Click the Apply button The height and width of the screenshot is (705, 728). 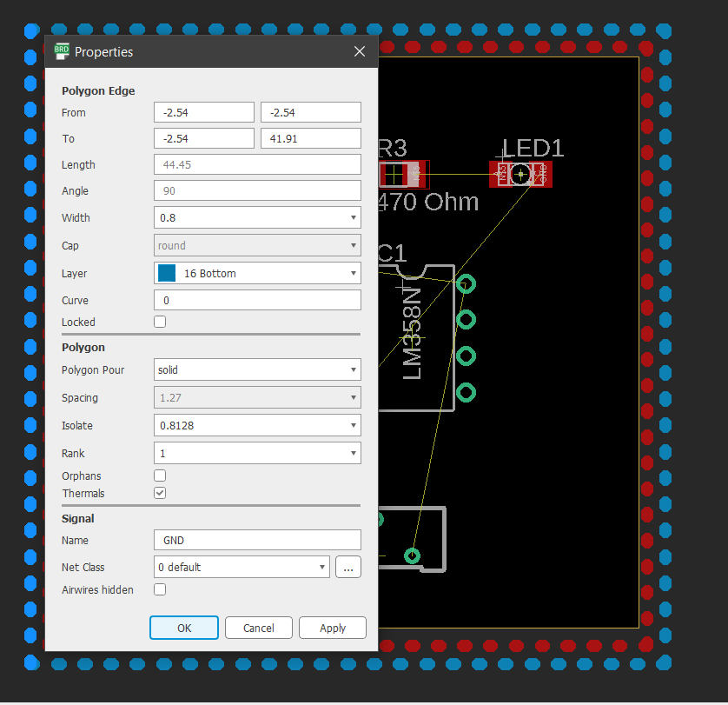332,628
